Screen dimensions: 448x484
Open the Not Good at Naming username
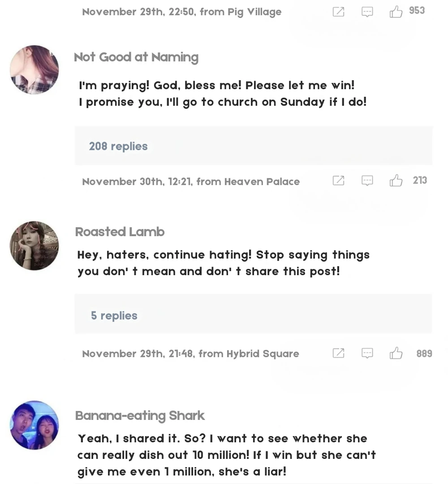tap(136, 57)
